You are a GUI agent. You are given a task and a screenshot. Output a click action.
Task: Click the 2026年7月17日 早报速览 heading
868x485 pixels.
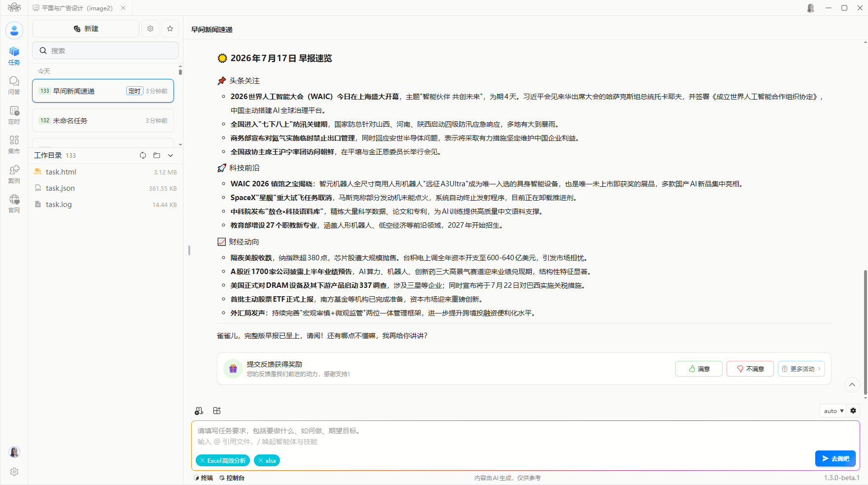[x=281, y=58]
